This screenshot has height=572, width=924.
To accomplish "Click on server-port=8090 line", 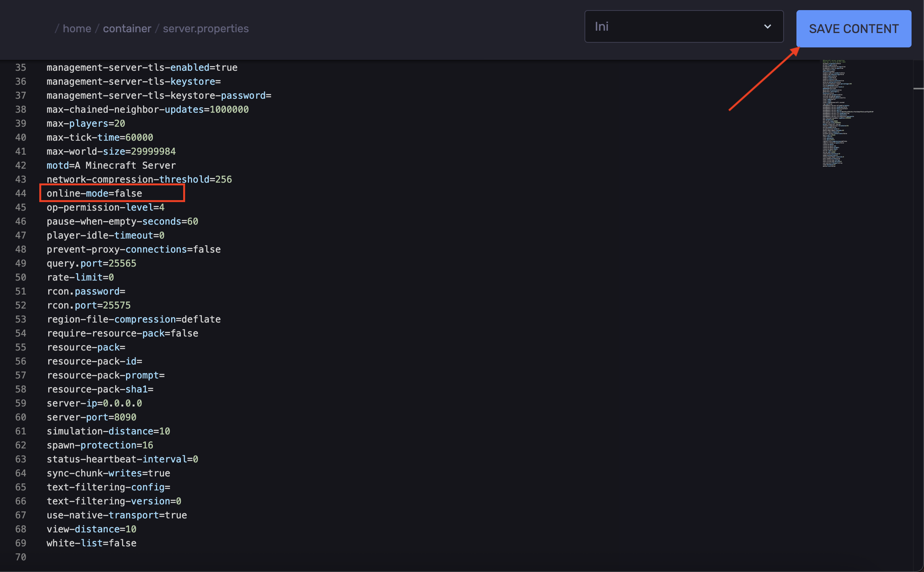I will click(x=91, y=417).
